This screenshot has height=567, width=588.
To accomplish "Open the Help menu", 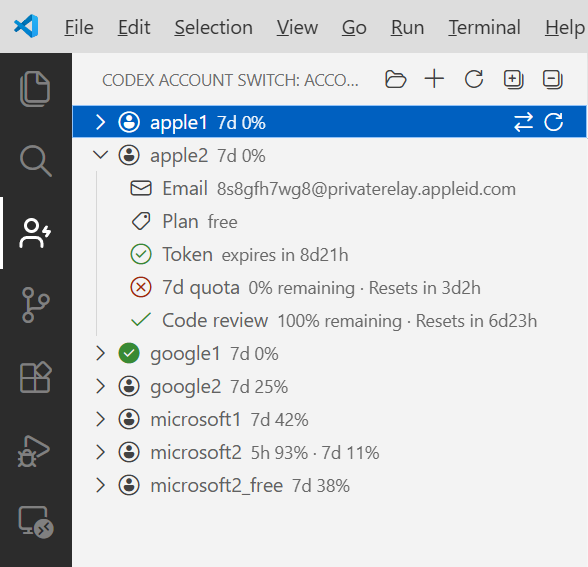I will 565,28.
